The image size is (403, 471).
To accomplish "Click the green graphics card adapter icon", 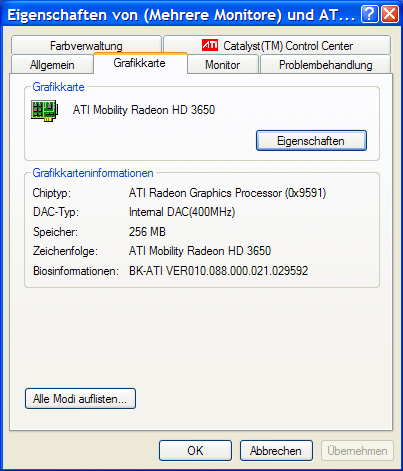I will (45, 110).
